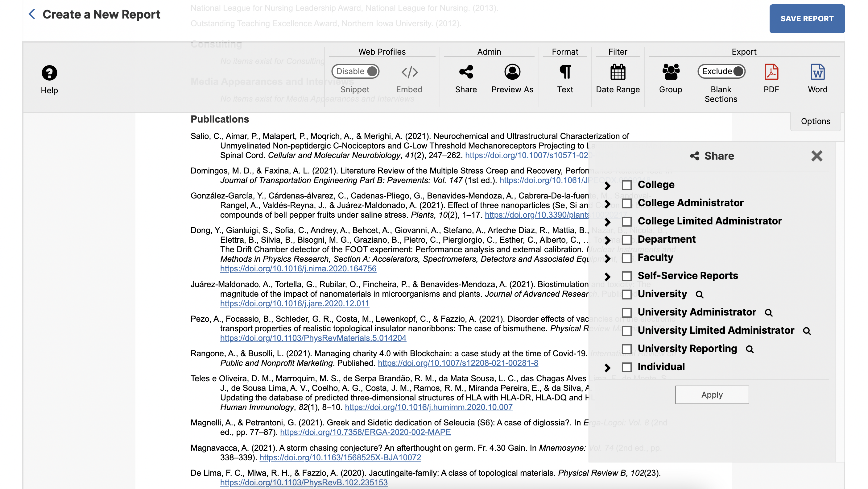Check the University checkbox

click(x=627, y=295)
